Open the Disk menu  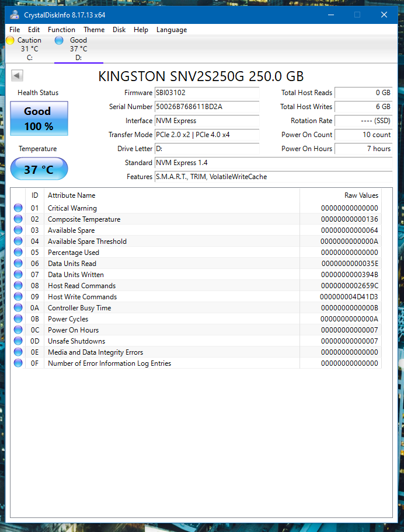[x=119, y=30]
